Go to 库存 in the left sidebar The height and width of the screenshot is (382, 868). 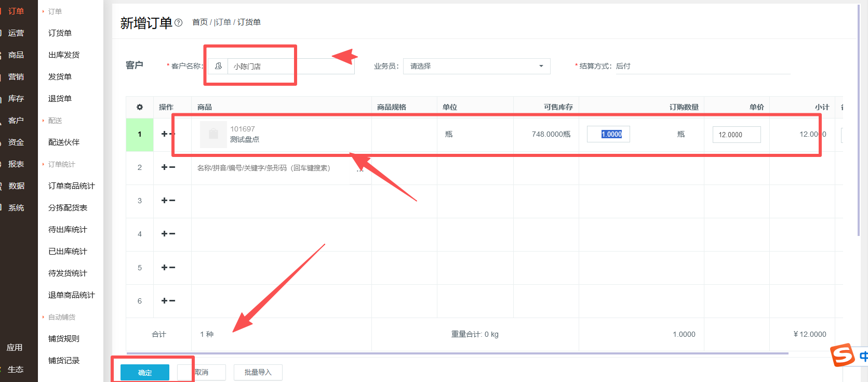16,99
